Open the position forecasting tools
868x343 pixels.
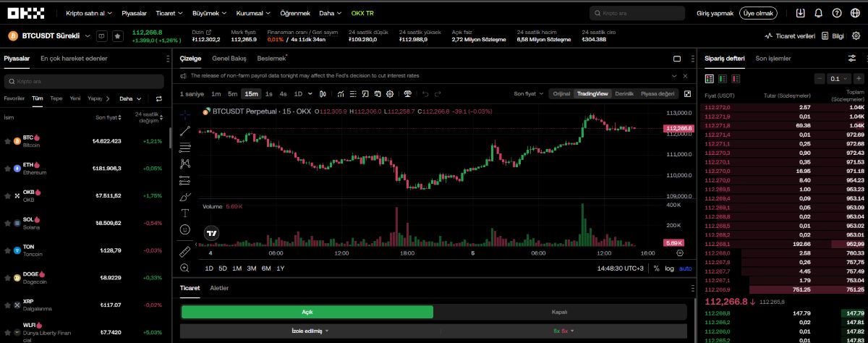[185, 180]
